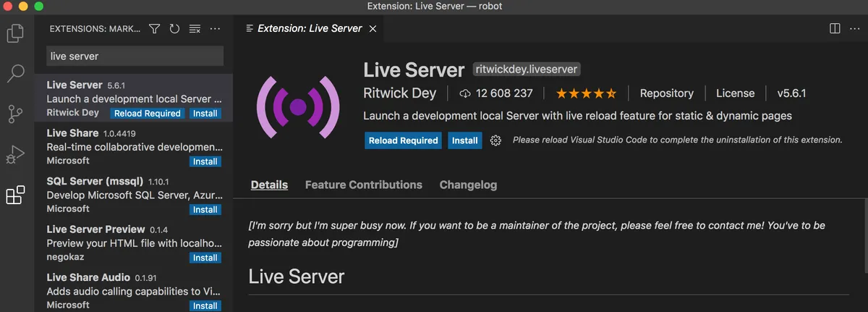This screenshot has height=312, width=868.
Task: Click the reload Visual Studio Code notice text
Action: [678, 140]
